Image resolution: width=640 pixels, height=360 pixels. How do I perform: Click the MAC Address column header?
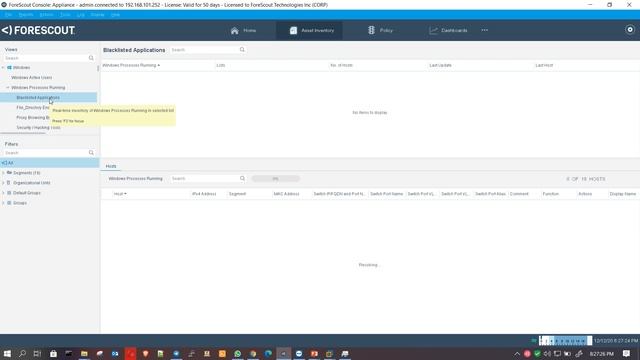(x=287, y=194)
